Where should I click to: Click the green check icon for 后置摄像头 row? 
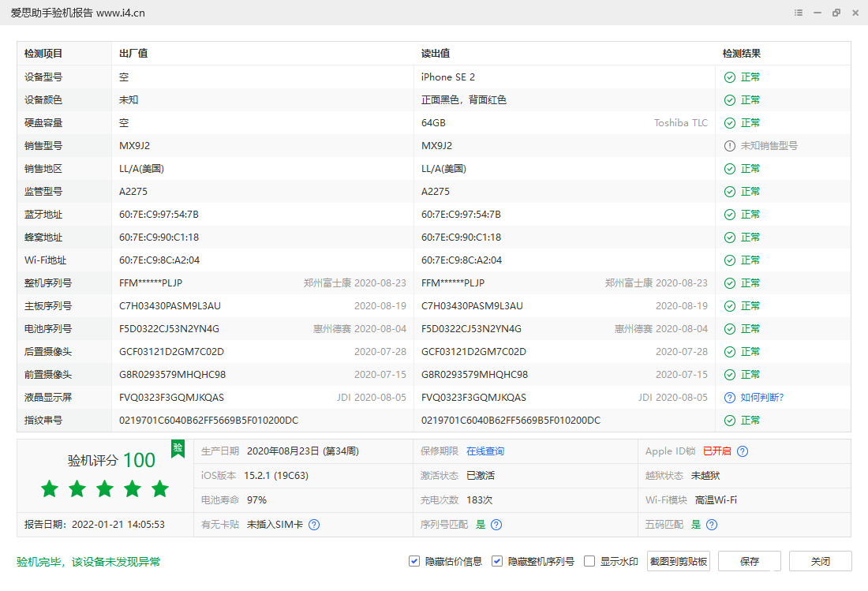730,352
